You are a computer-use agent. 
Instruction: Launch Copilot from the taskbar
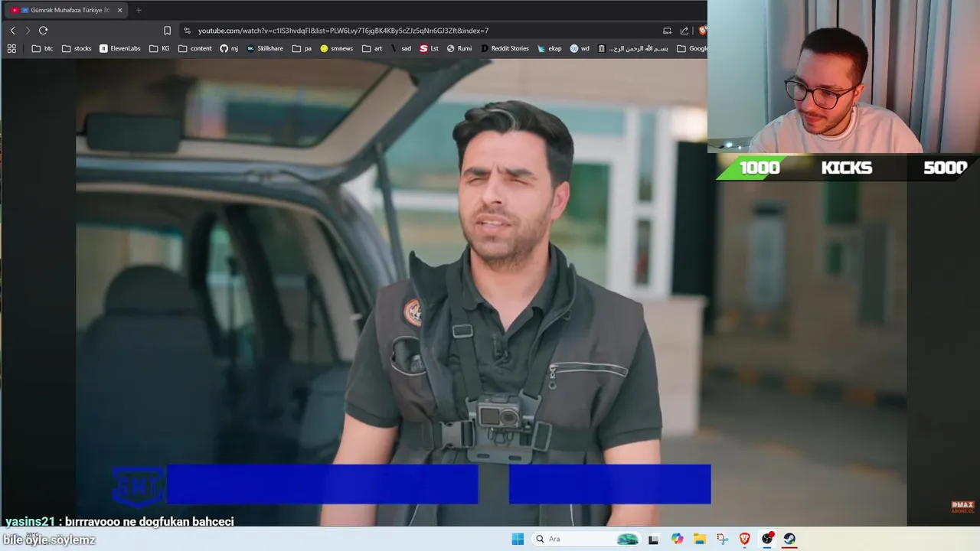coord(677,539)
